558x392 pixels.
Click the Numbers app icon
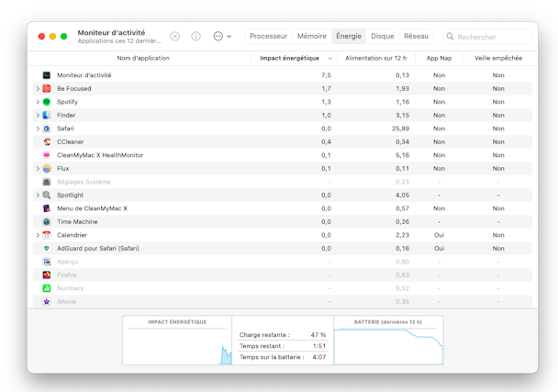pos(47,288)
